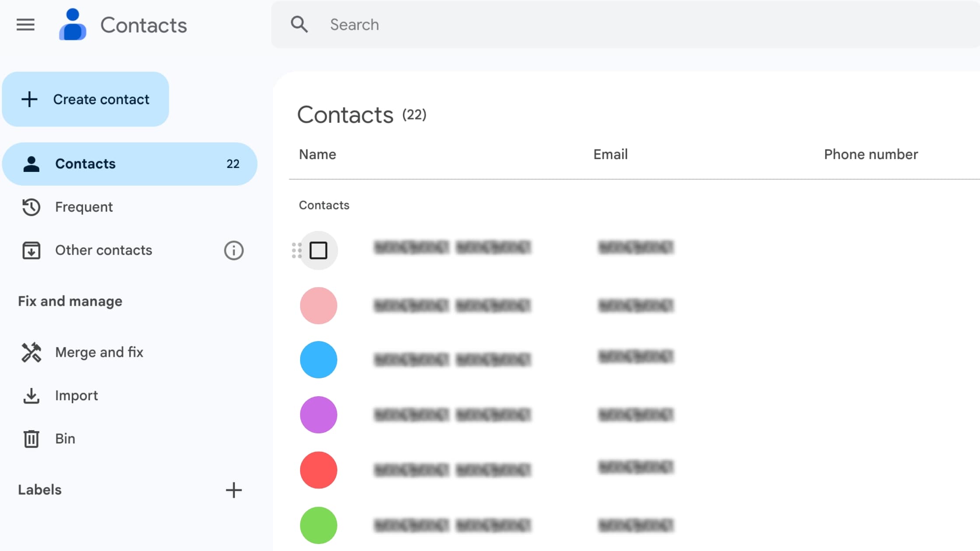Tick the checkbox on first contact row
The height and width of the screenshot is (551, 980).
[x=318, y=251]
